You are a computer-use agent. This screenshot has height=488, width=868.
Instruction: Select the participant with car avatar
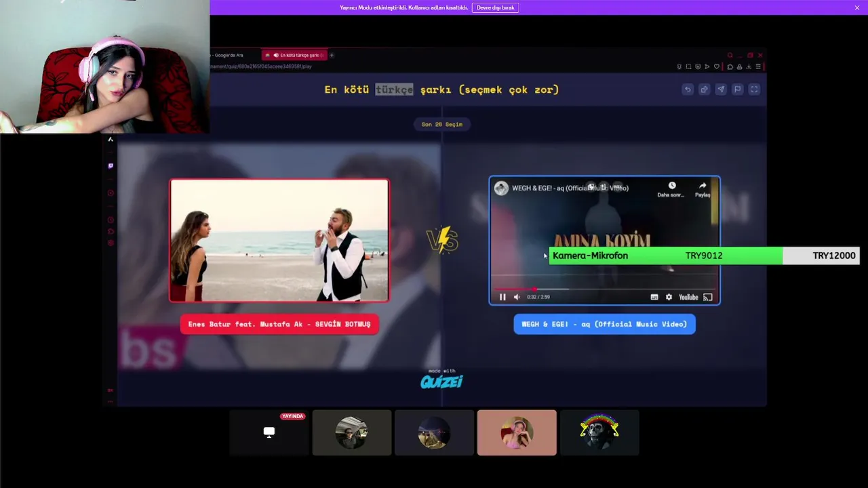(x=351, y=432)
